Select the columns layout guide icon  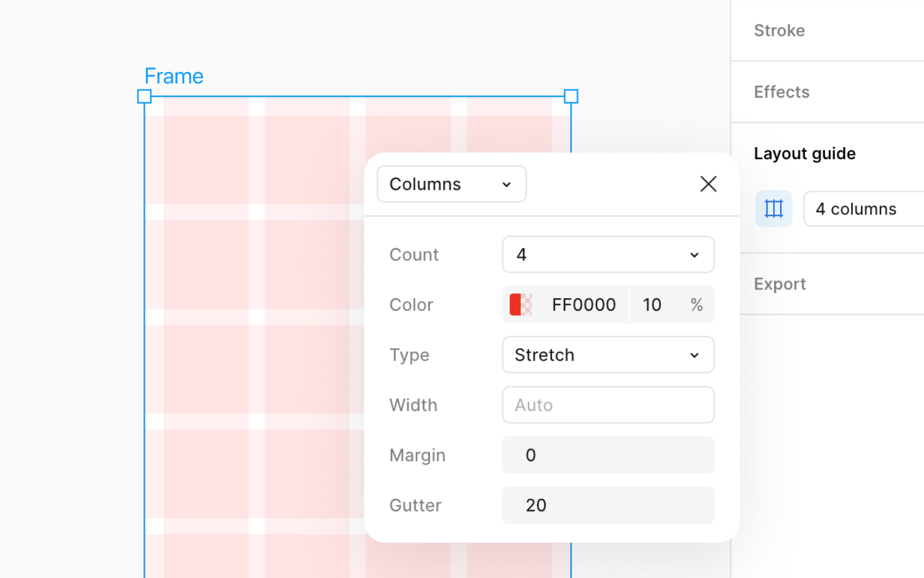tap(774, 208)
